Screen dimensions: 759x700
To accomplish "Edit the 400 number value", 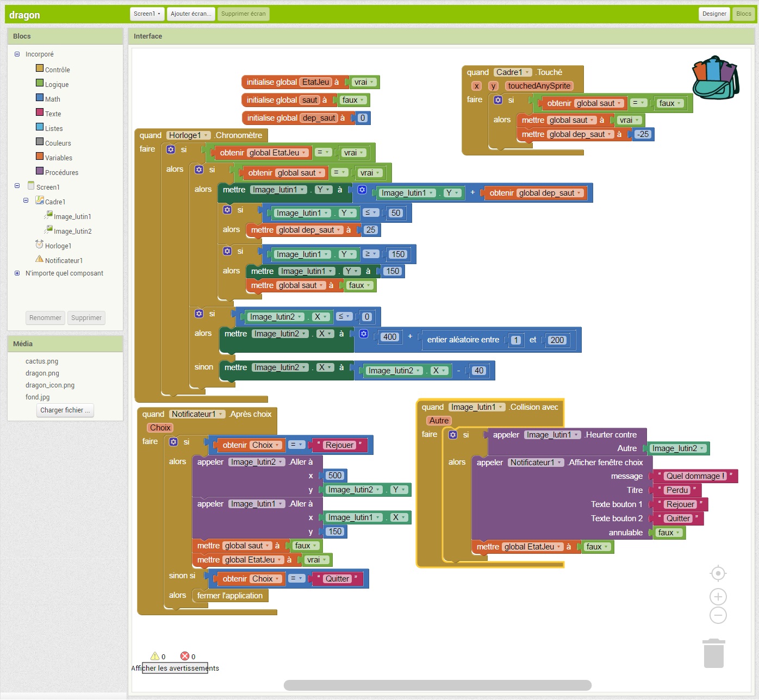I will (x=390, y=337).
